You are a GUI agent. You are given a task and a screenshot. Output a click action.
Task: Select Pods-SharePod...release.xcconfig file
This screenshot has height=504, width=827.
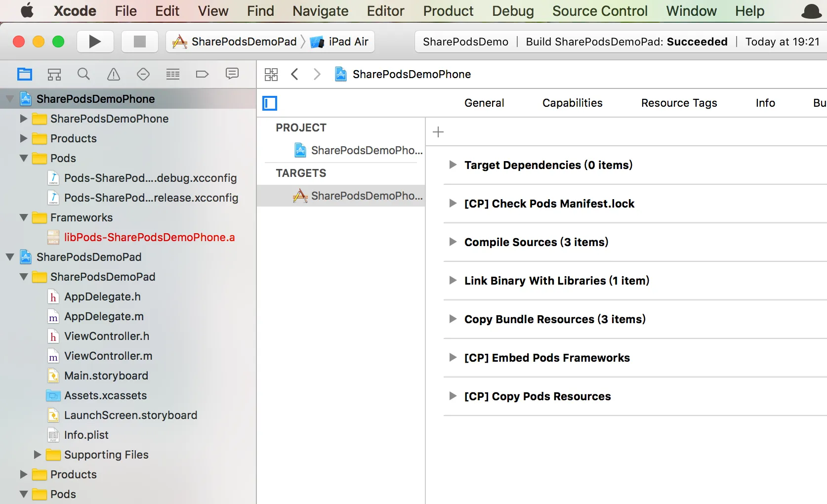pyautogui.click(x=151, y=198)
